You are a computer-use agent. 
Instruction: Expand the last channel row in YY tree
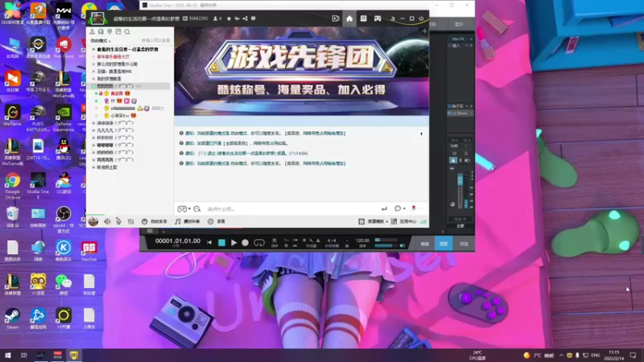coord(93,167)
